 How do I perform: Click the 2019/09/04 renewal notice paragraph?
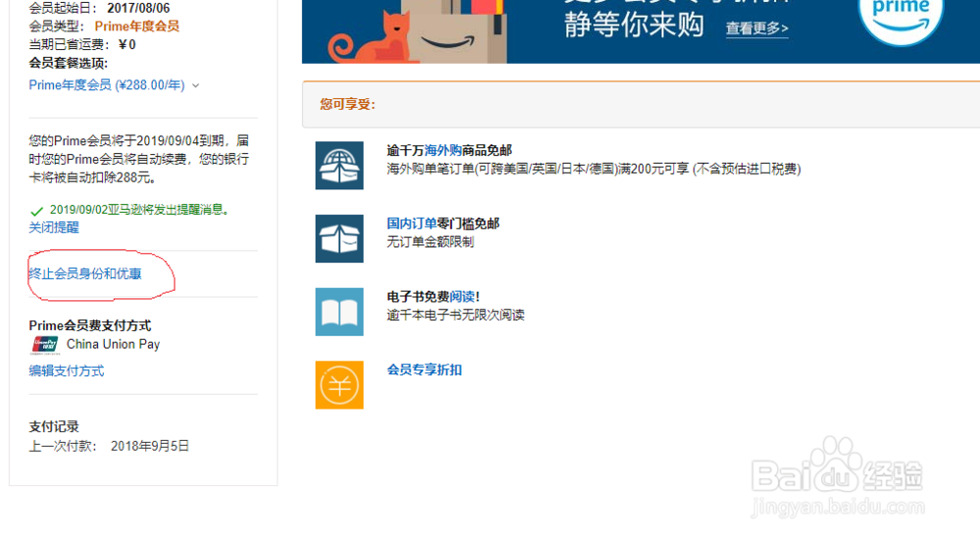[139, 160]
